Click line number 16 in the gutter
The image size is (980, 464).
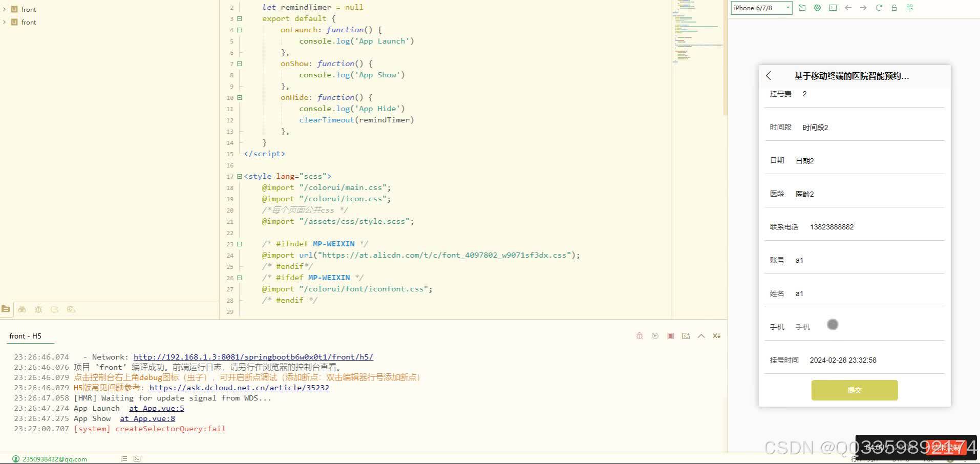[x=230, y=165]
